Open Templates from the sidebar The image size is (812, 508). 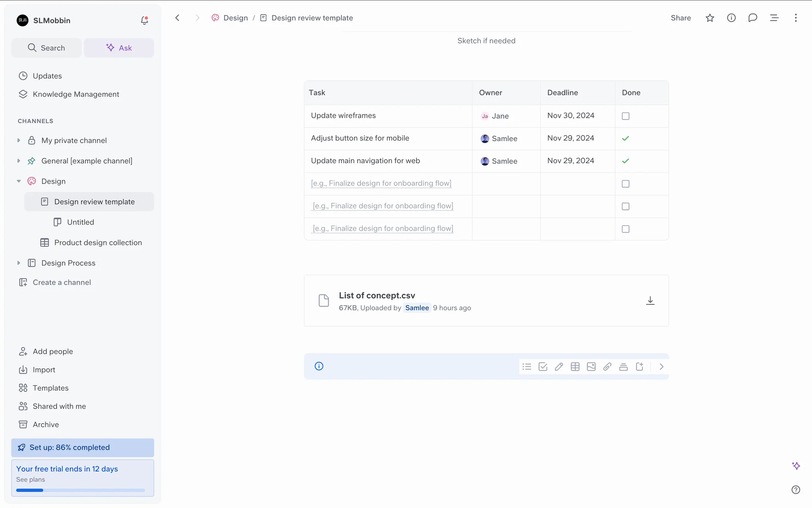click(50, 388)
